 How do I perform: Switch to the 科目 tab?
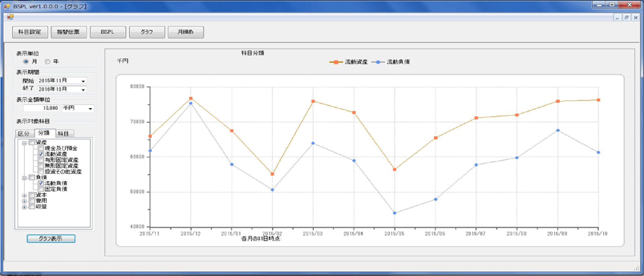[64, 133]
